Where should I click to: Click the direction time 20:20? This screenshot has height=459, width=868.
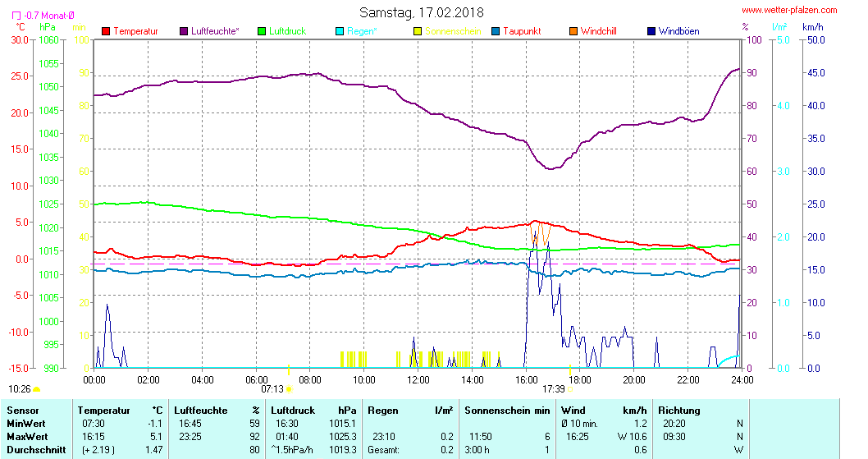coord(674,424)
